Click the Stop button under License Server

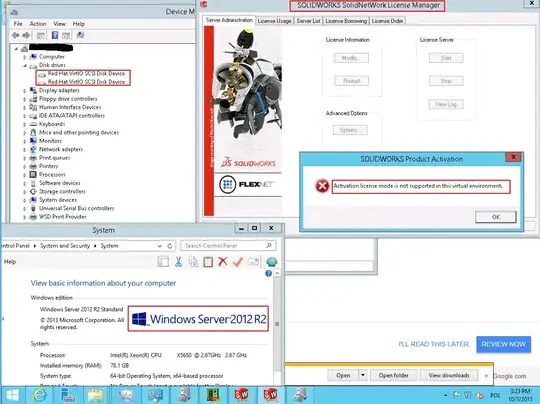446,81
